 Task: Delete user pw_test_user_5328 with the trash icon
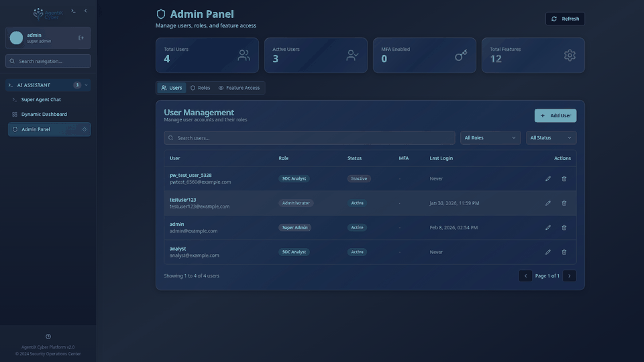point(564,178)
